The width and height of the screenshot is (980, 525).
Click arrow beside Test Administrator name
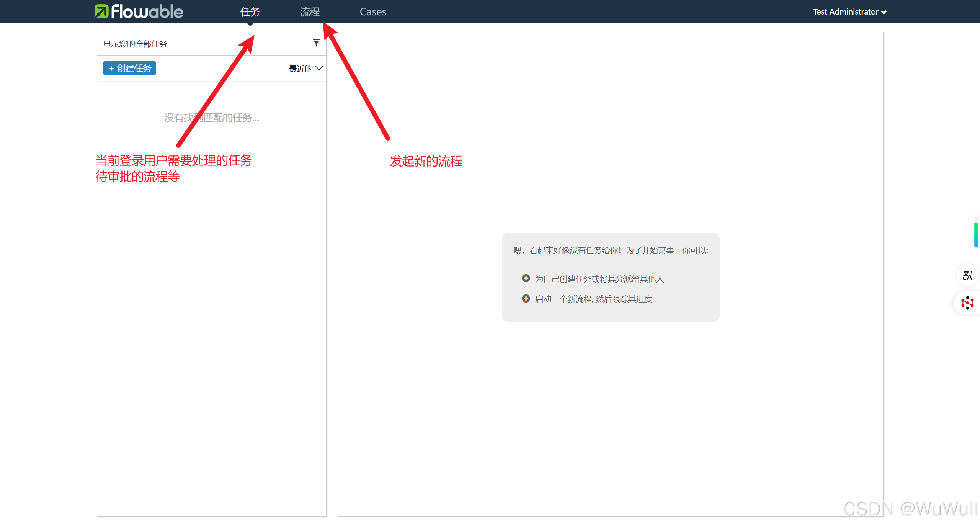coord(884,12)
